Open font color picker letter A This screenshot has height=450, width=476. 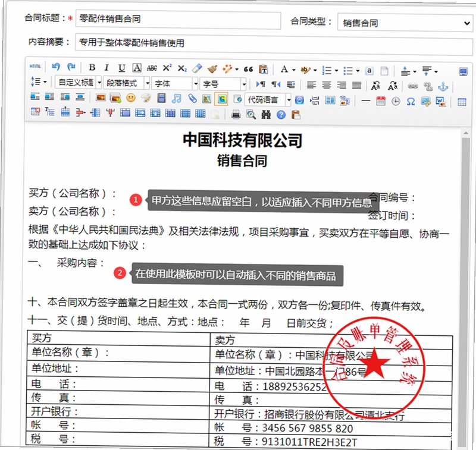tap(284, 70)
